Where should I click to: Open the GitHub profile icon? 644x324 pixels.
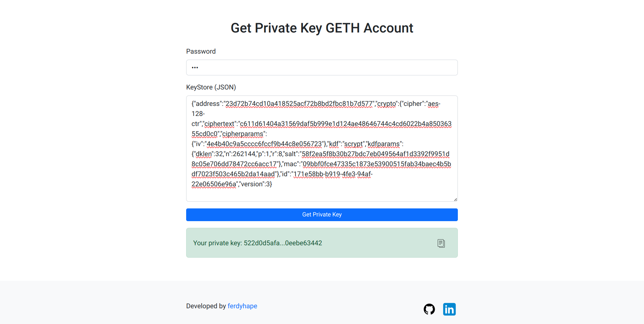(429, 309)
